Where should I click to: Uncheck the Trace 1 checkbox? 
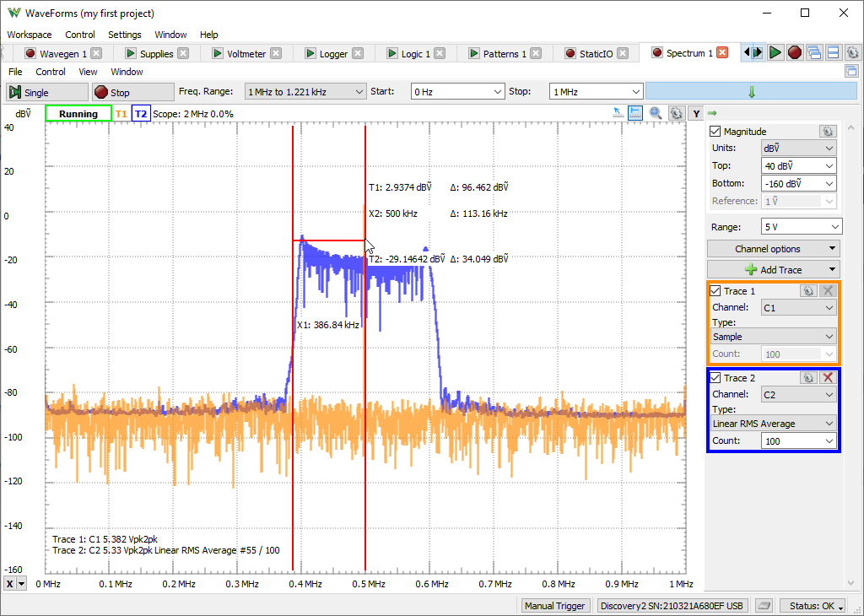click(715, 291)
